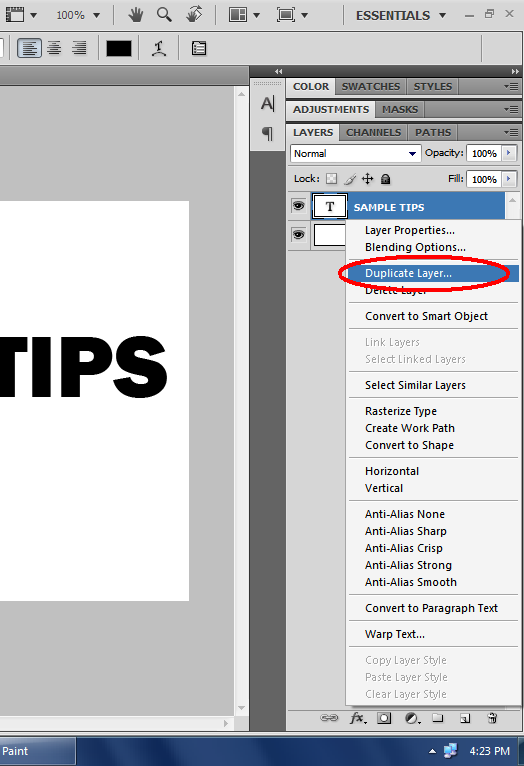
Task: Select the Hand tool in top bar
Action: click(135, 15)
